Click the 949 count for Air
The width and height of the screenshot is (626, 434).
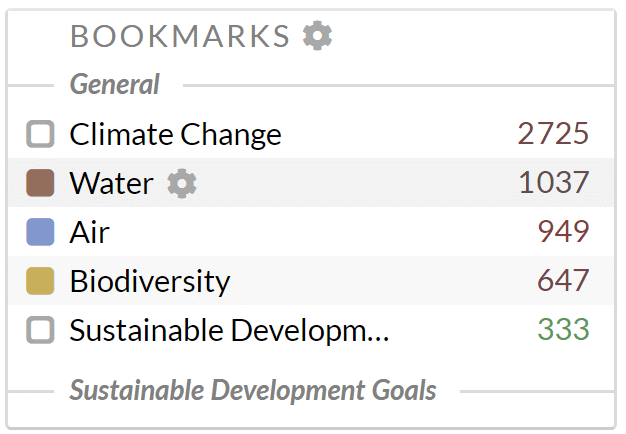point(563,232)
